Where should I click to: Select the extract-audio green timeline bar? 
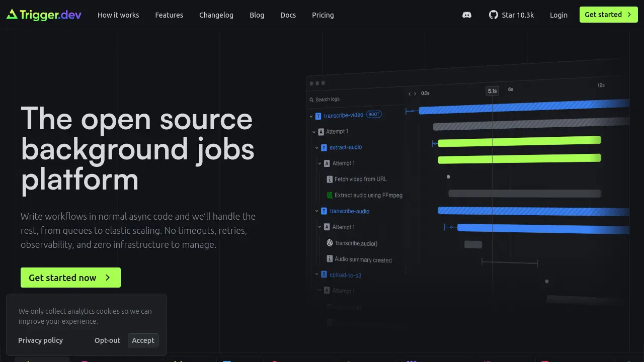[x=519, y=142]
